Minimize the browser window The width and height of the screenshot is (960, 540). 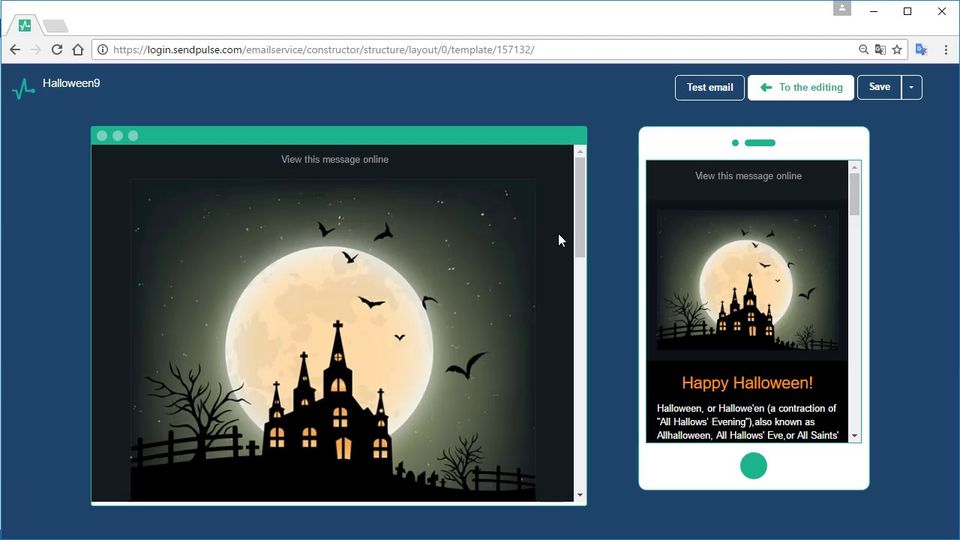pos(874,11)
